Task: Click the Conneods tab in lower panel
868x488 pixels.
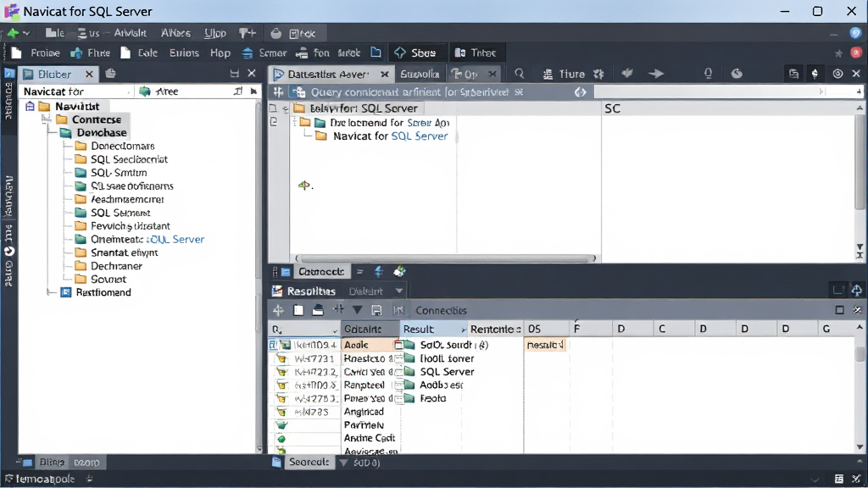Action: 321,272
